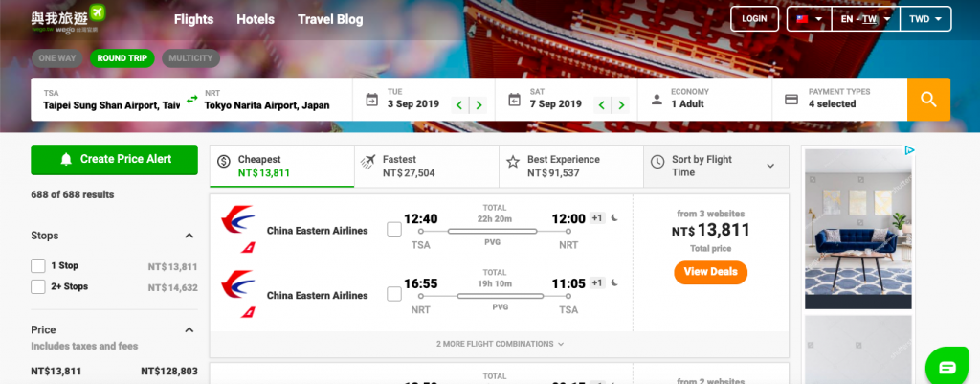Click View Deals for NT$13,811

tap(711, 272)
